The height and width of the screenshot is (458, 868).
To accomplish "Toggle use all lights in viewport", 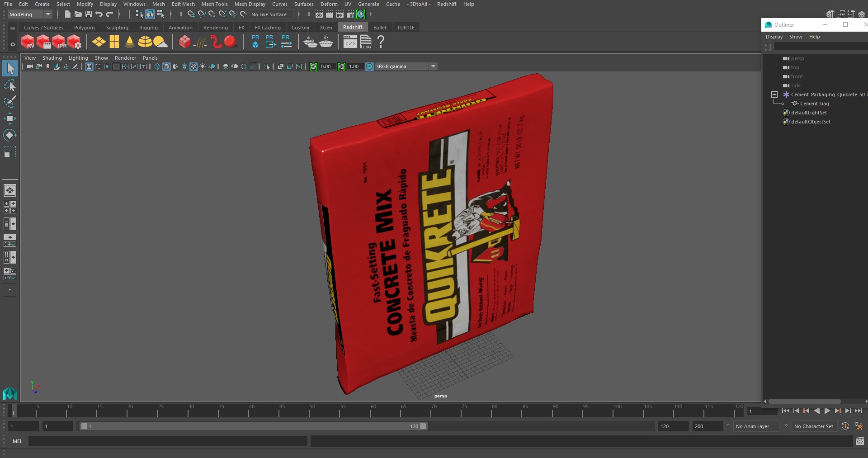I will (203, 66).
